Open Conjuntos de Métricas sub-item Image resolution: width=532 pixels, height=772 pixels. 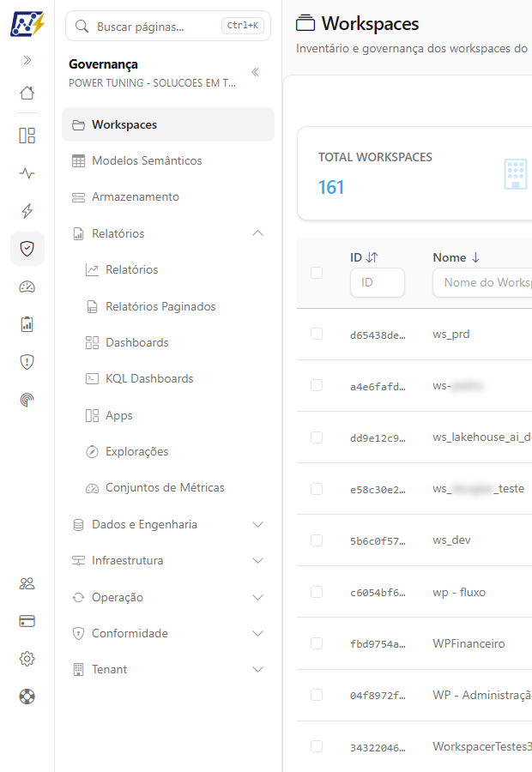tap(168, 487)
